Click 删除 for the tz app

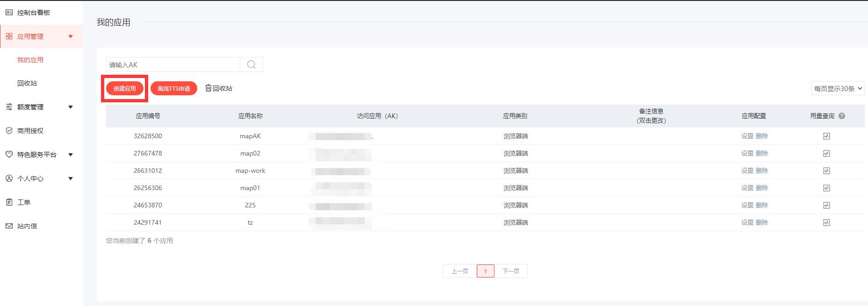coord(762,222)
